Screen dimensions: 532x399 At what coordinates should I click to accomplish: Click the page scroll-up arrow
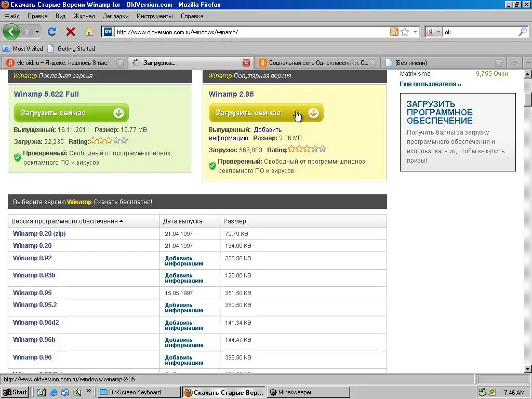point(528,74)
